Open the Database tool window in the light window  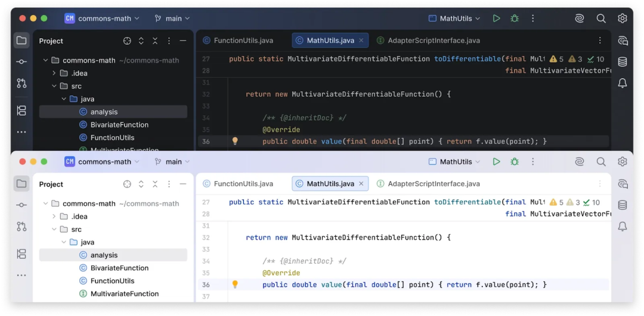623,205
